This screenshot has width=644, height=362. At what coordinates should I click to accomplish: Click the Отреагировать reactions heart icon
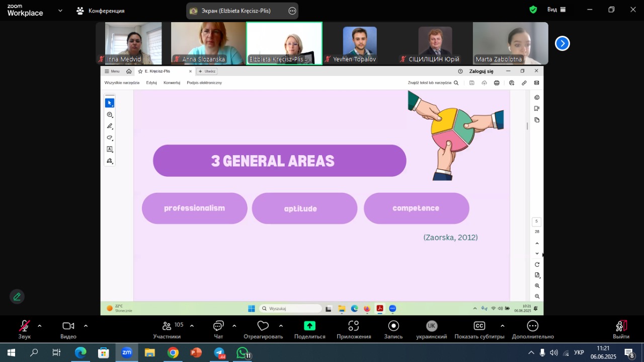pyautogui.click(x=263, y=326)
